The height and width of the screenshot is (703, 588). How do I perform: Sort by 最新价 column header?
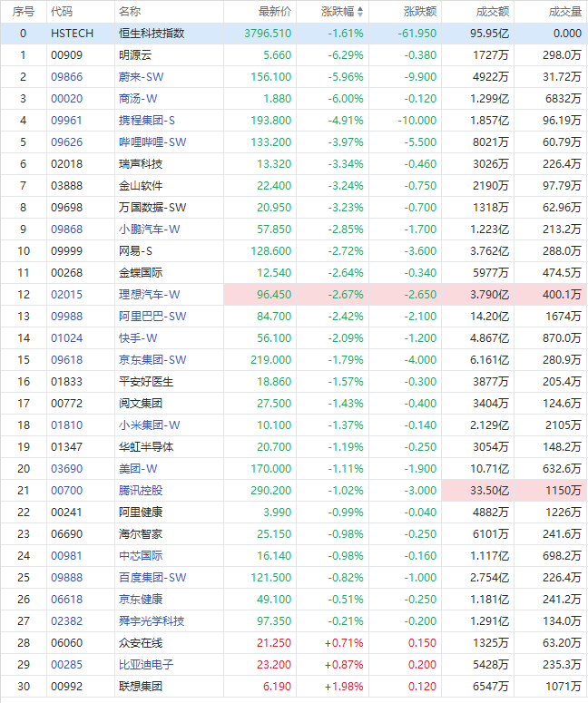274,12
